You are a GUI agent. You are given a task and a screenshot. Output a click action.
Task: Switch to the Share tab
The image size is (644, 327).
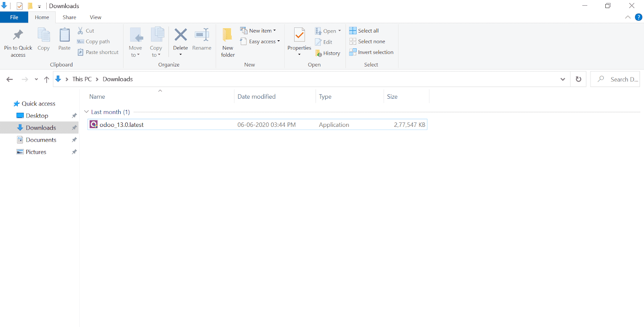click(69, 17)
